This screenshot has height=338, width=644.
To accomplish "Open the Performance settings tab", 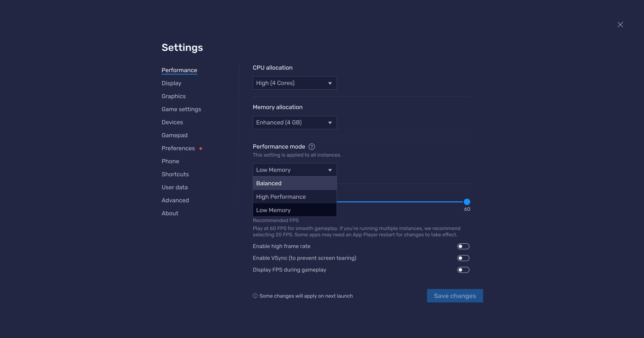I will tap(179, 70).
